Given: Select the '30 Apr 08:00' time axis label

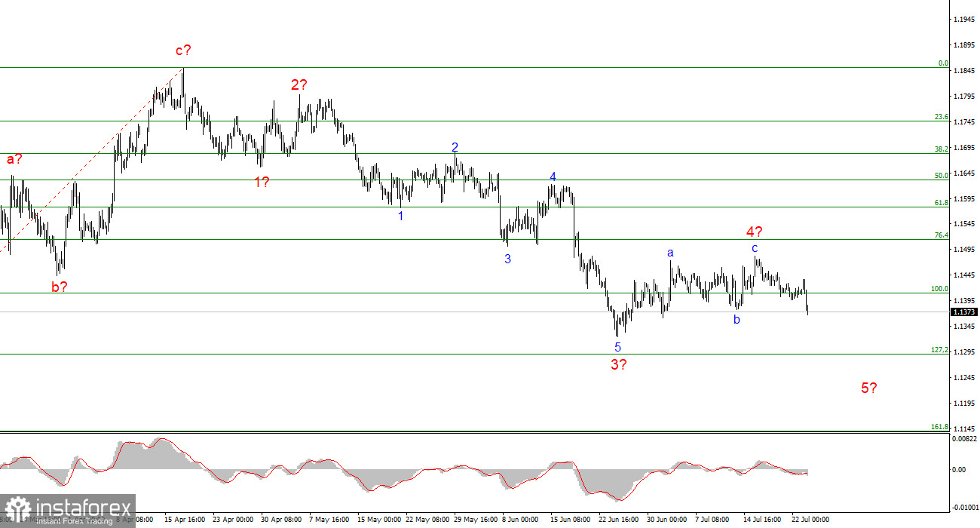Looking at the screenshot, I should 280,520.
